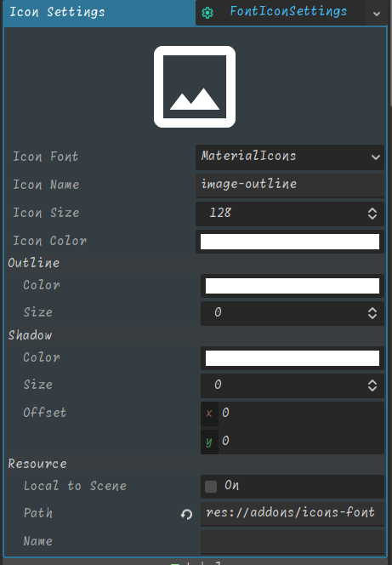Image resolution: width=392 pixels, height=565 pixels.
Task: Click the Shadow Size stepper arrows
Action: 372,385
